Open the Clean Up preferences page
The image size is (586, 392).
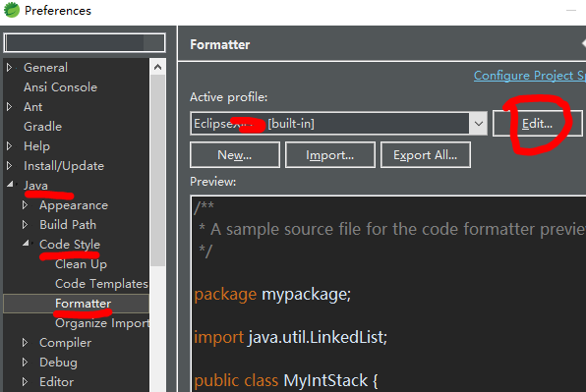click(81, 264)
